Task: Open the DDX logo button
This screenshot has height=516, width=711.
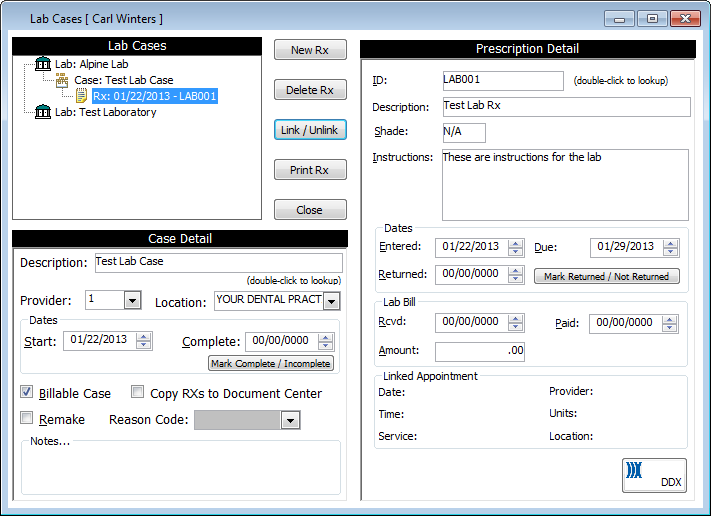Action: coord(654,475)
